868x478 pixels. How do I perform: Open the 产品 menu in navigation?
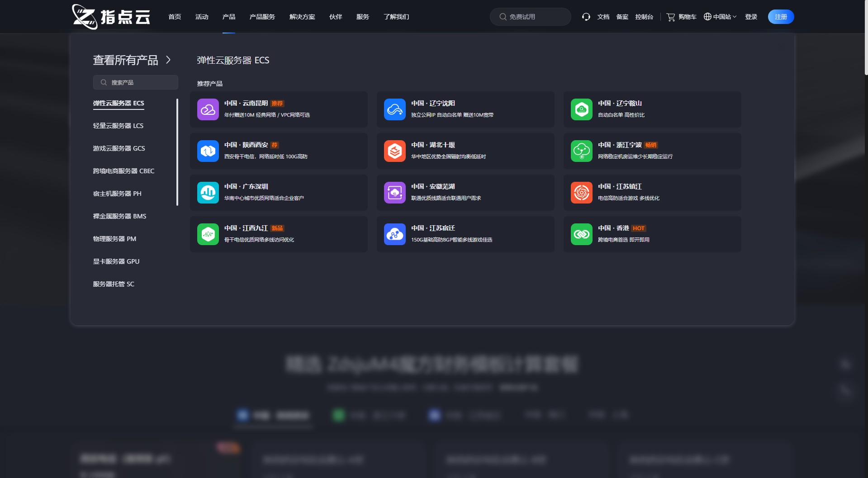(x=229, y=17)
